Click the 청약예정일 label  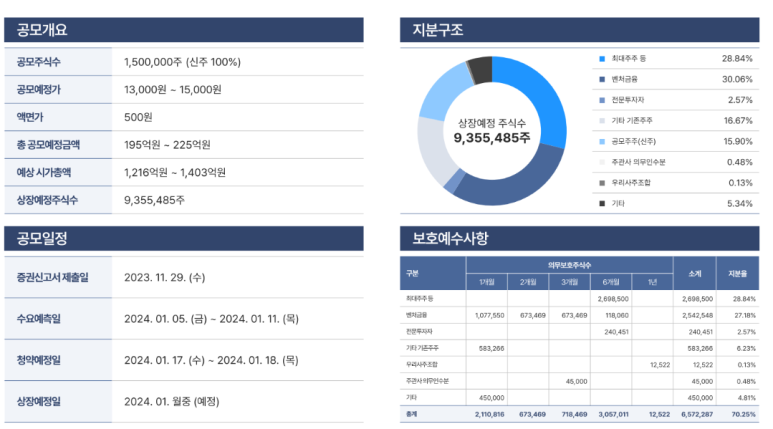pos(38,360)
